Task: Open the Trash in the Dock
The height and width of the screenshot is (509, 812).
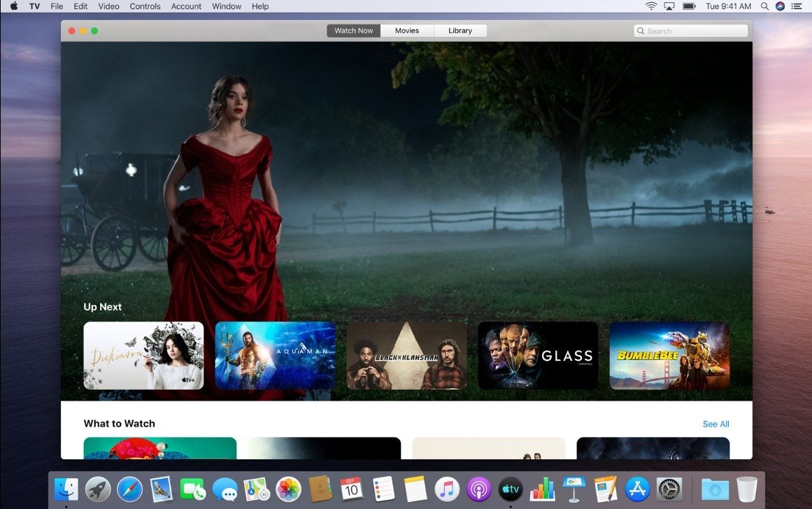Action: tap(747, 489)
